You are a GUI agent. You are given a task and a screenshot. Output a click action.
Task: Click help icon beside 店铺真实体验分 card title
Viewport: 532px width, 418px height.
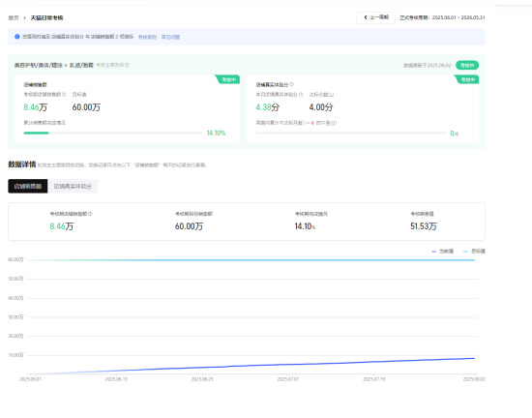pos(292,84)
